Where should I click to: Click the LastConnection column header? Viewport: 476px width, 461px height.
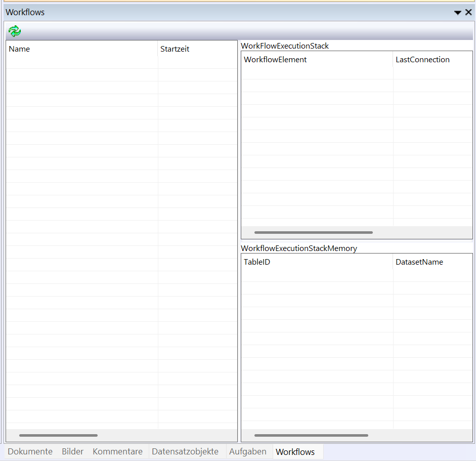coord(432,60)
